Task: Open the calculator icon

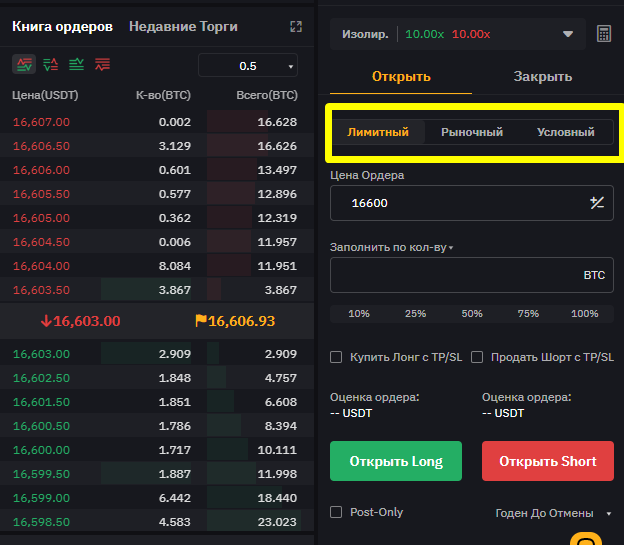Action: 604,34
